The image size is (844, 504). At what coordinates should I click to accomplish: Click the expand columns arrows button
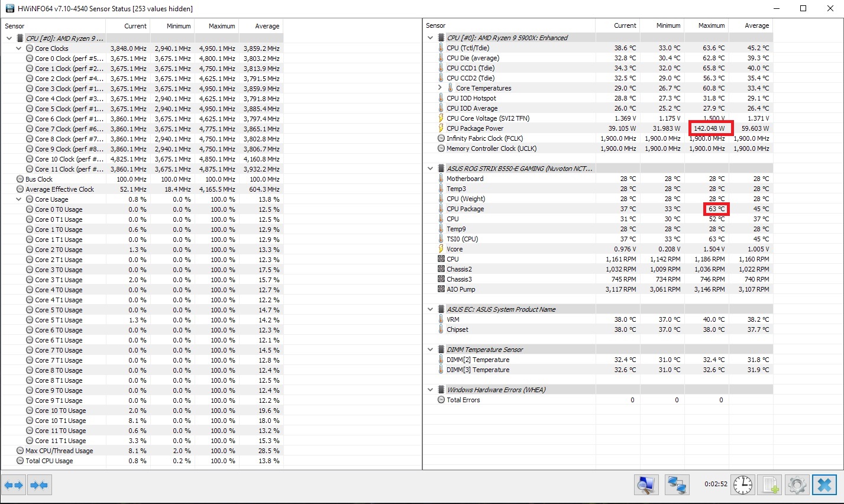pos(14,485)
